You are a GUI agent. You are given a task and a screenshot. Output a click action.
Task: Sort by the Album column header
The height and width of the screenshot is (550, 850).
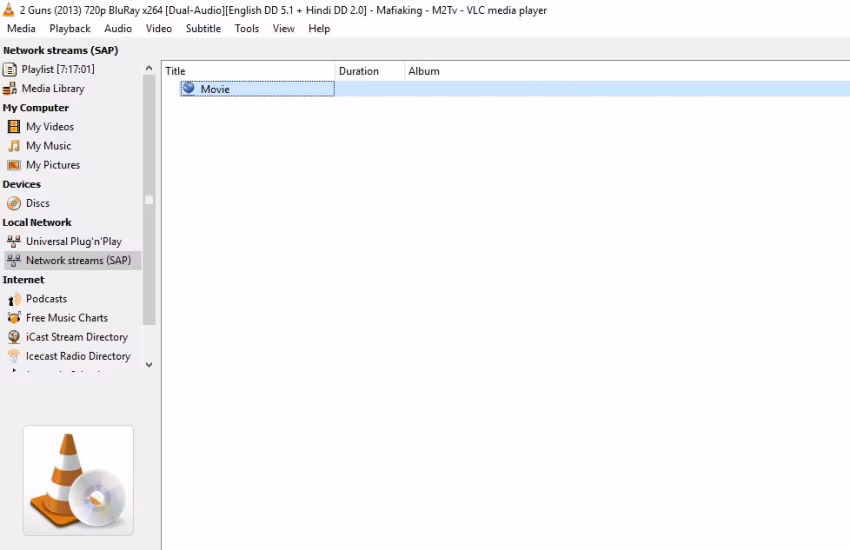424,71
